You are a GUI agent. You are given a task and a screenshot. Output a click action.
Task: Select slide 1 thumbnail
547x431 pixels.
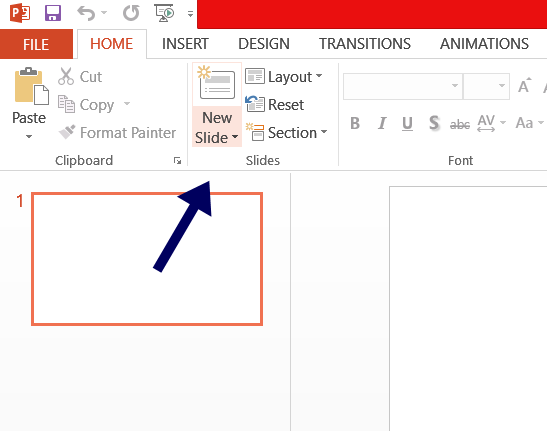coord(147,259)
